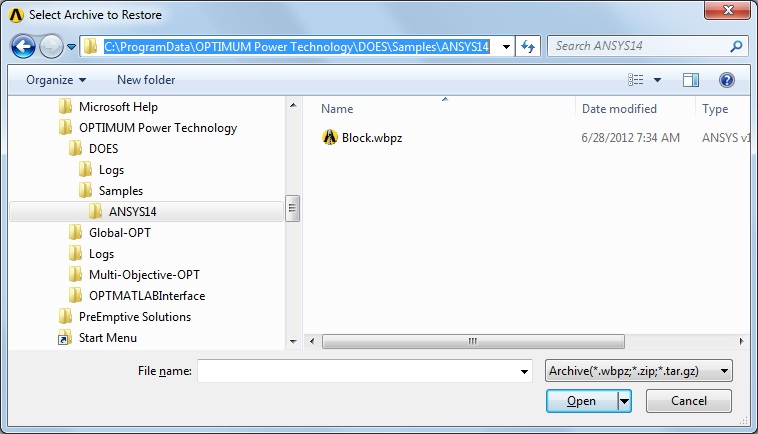
Task: Select the Start Menu shortcut item
Action: pos(107,338)
